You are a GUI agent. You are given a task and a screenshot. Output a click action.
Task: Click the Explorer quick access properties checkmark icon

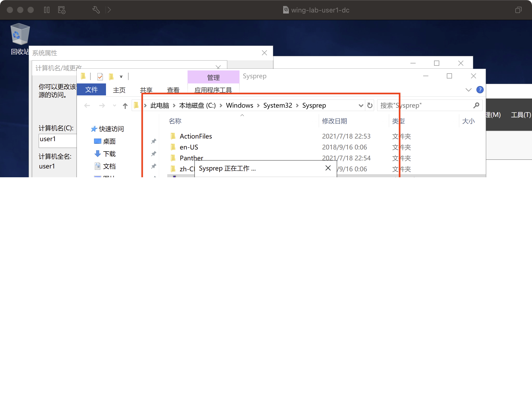(x=100, y=76)
